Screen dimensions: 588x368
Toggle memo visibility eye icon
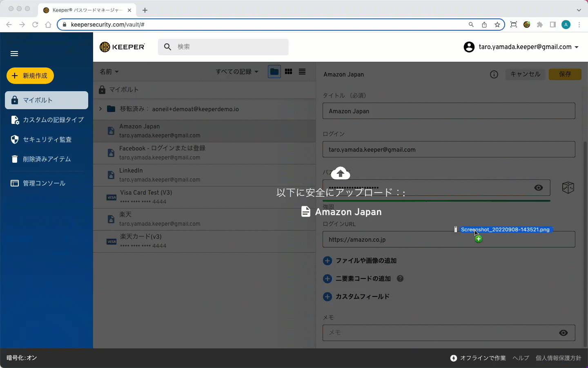[563, 333]
